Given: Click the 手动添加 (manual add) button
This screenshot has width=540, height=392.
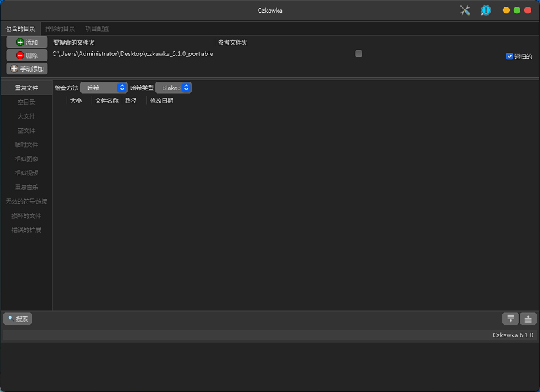Looking at the screenshot, I should [27, 68].
